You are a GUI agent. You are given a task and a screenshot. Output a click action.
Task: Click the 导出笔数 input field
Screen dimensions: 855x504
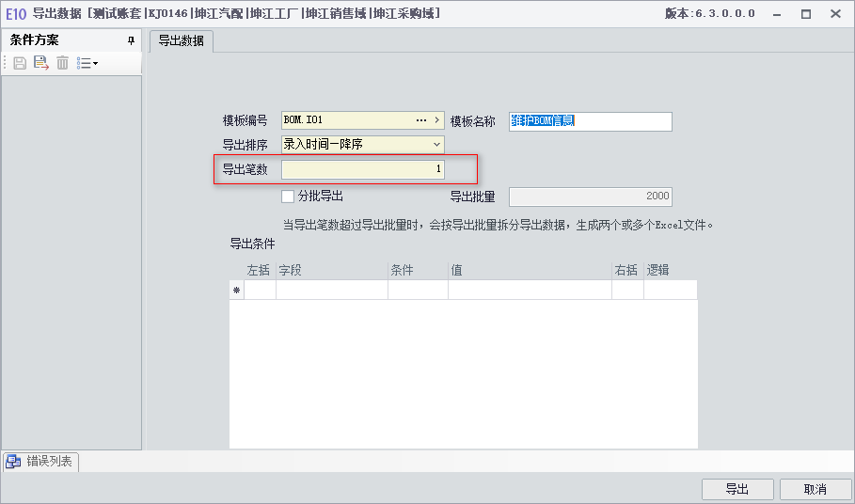point(363,169)
